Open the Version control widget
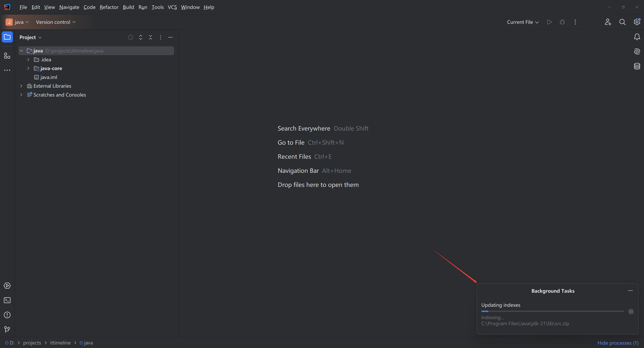This screenshot has height=348, width=644. 56,22
